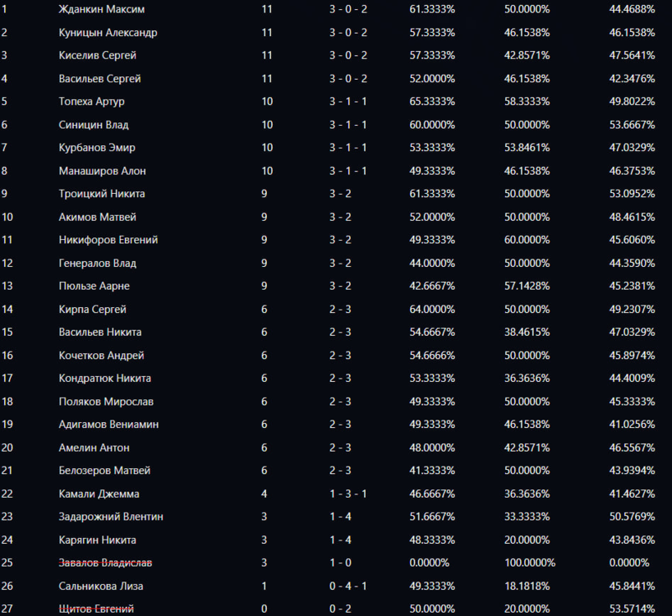672x616 pixels.
Task: Open Топеха Артур's row name
Action: 91,102
